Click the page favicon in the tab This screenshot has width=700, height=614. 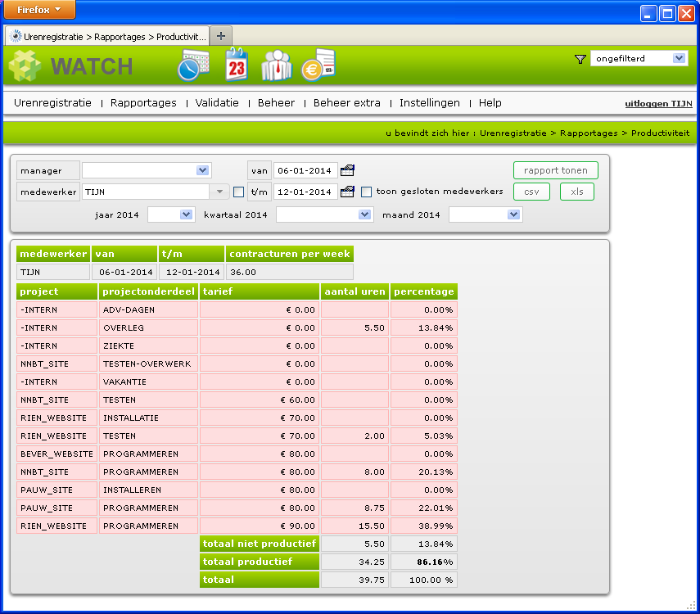[x=16, y=37]
